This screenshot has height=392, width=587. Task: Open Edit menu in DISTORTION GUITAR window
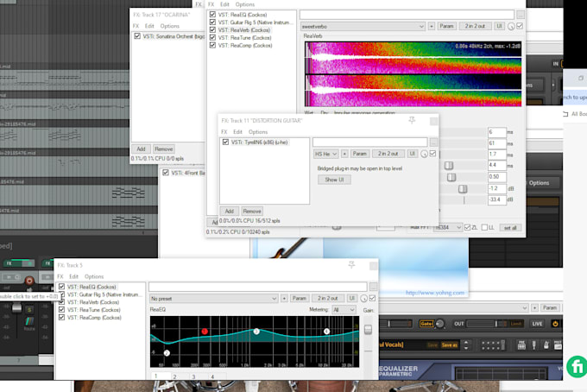coord(237,132)
